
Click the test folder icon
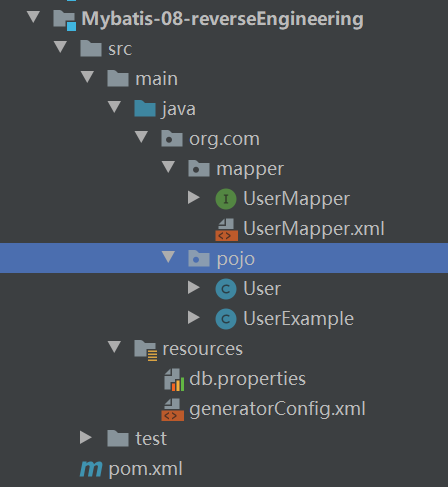(x=118, y=438)
